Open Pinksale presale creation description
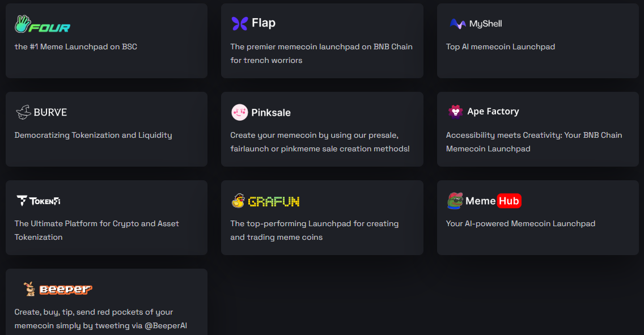Viewport: 644px width, 335px height. (x=320, y=142)
